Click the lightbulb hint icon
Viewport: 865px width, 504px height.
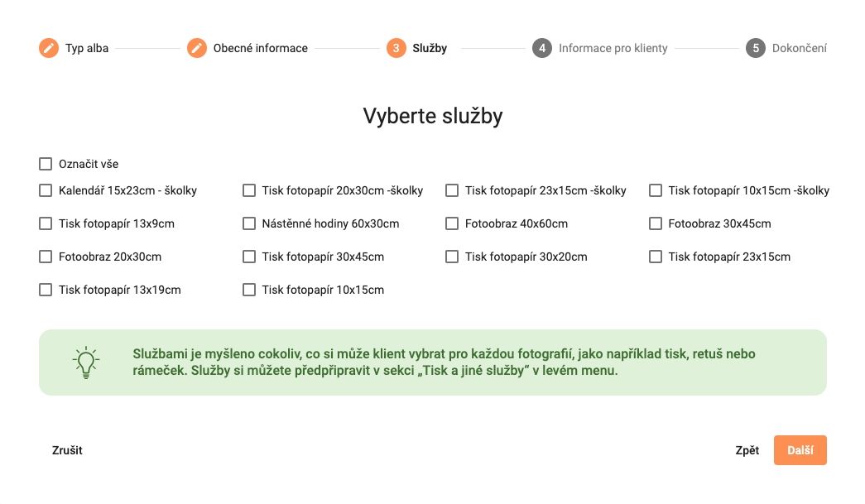pos(86,362)
